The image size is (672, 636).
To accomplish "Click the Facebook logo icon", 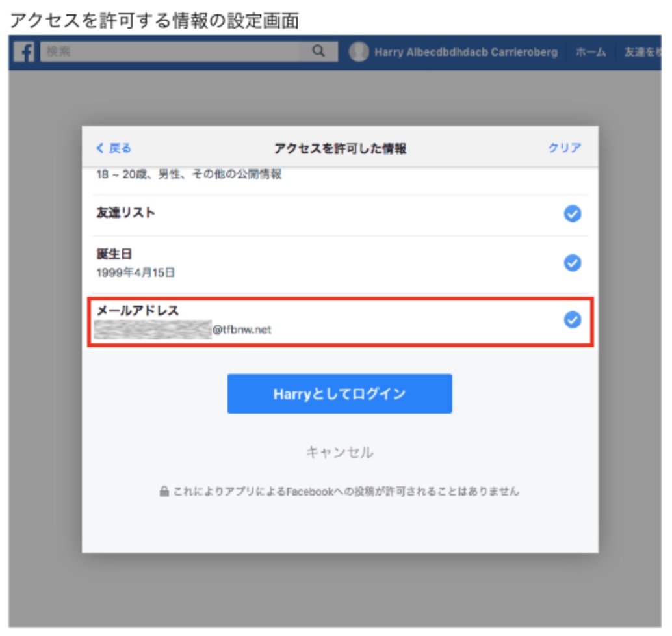I will coord(24,52).
